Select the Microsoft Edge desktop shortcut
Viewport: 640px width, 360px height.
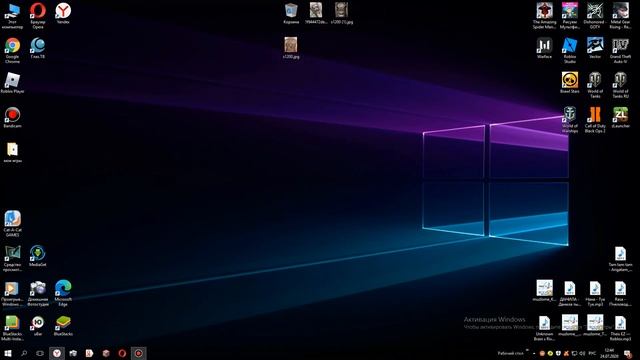coord(63,293)
